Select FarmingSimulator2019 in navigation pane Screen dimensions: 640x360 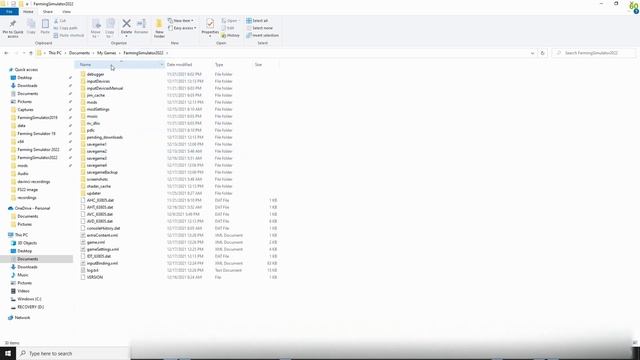(x=38, y=118)
